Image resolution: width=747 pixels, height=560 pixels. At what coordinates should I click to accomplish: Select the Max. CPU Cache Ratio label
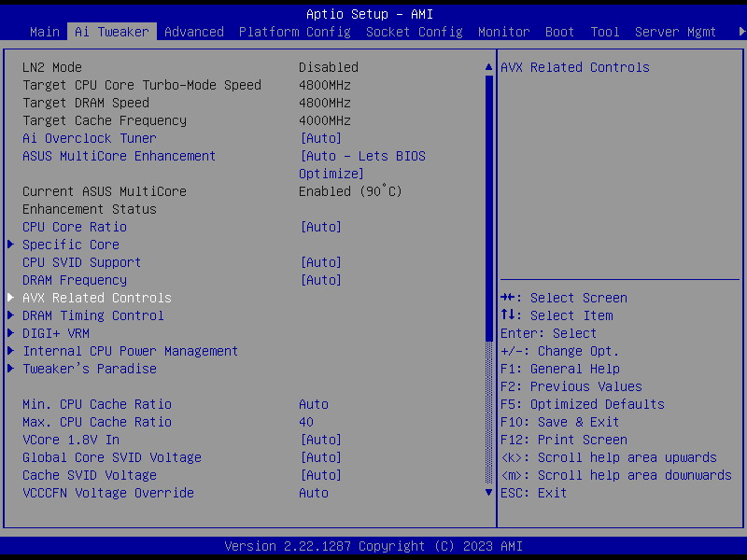(97, 422)
